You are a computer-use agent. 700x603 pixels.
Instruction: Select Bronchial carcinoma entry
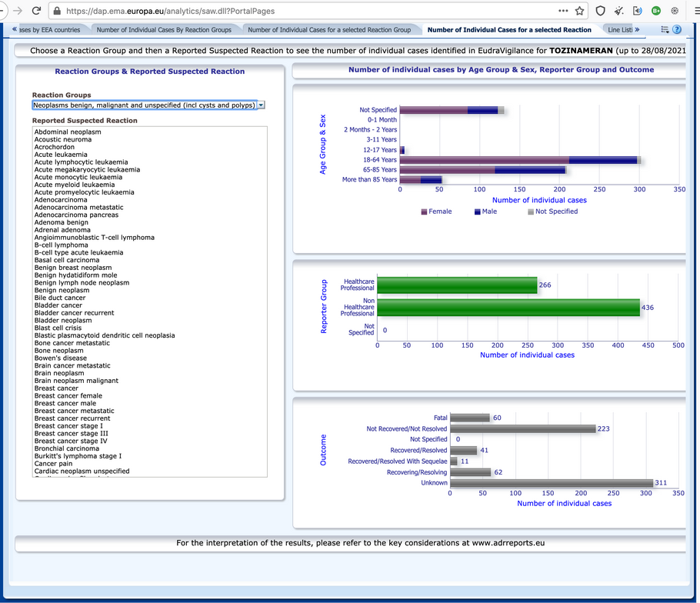point(67,448)
